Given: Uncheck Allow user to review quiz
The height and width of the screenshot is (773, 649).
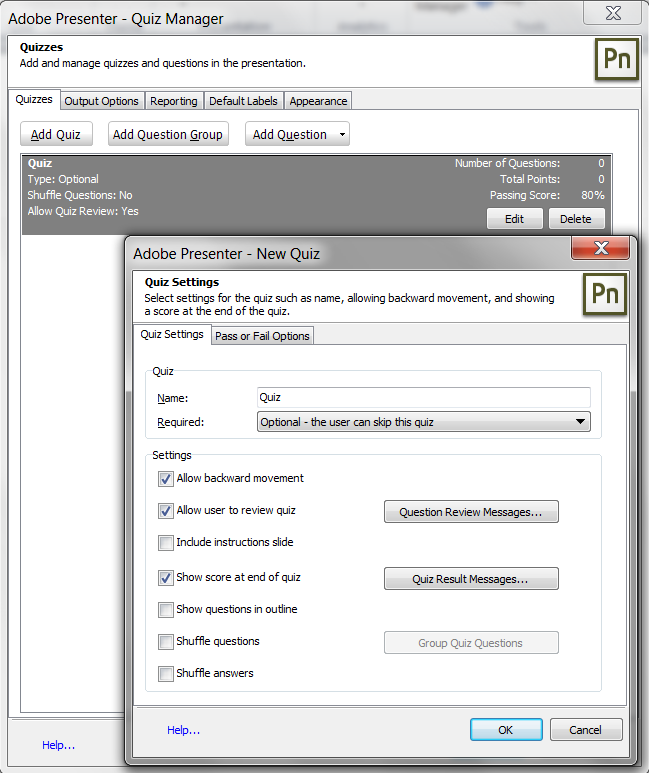Looking at the screenshot, I should coord(166,511).
